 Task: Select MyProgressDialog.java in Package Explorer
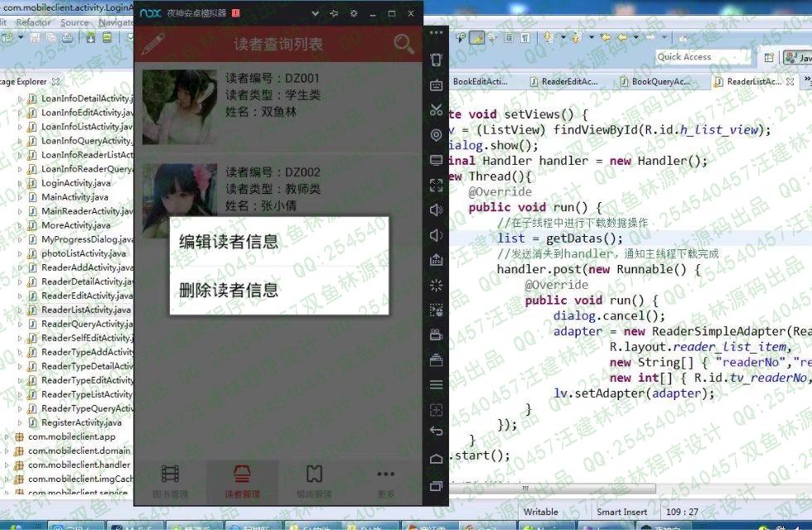(87, 239)
